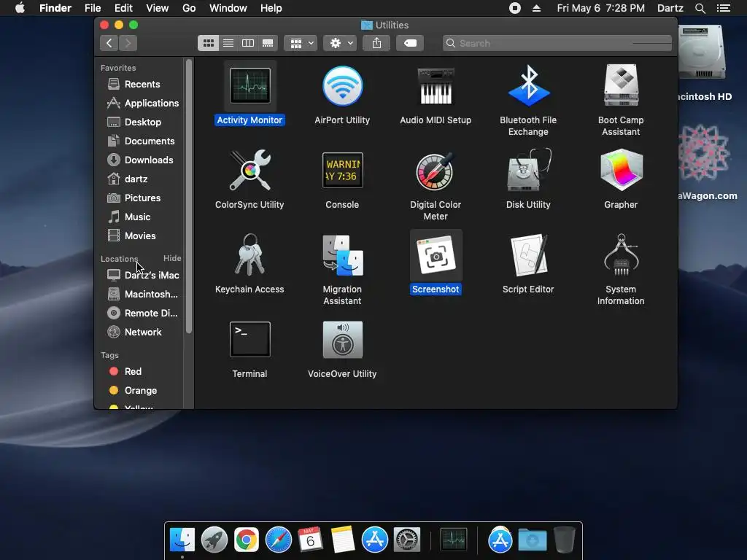This screenshot has width=747, height=560.
Task: Select ColorSync Utility icon
Action: click(249, 170)
